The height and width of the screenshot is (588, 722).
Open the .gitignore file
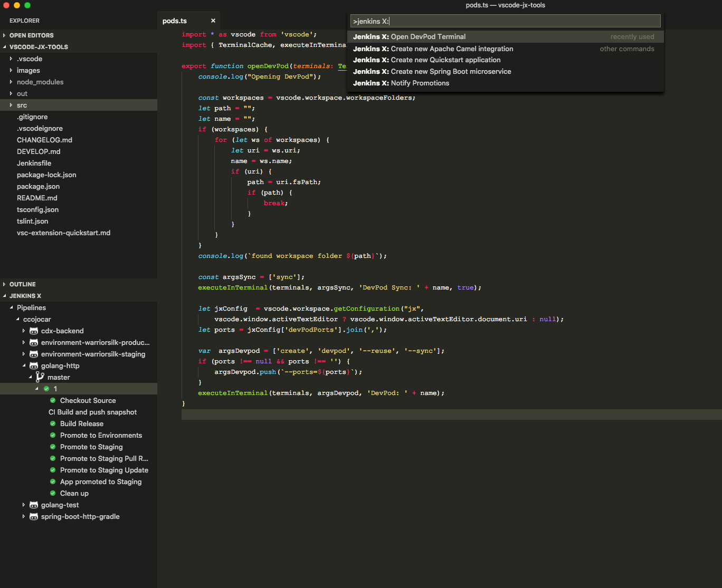[79, 117]
